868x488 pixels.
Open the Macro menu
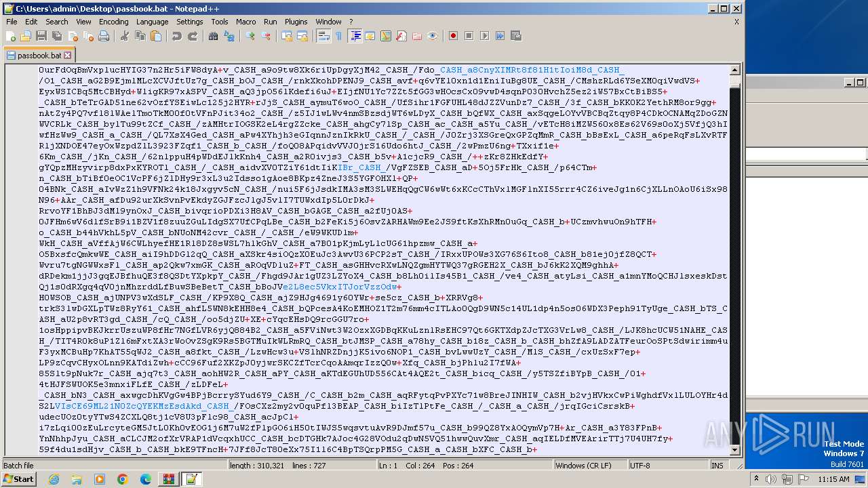tap(246, 22)
